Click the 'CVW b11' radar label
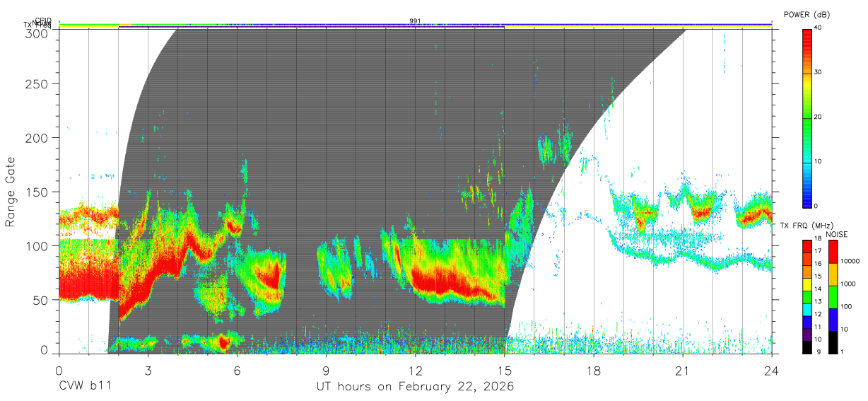868x401 pixels. [x=85, y=387]
